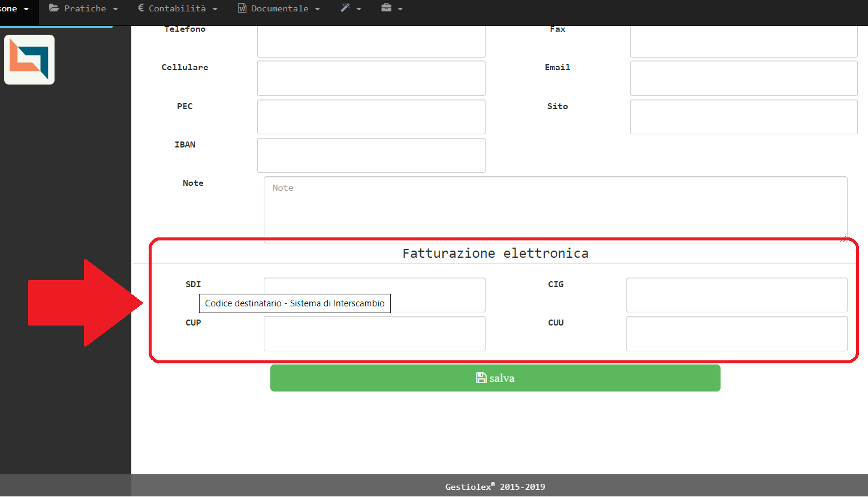The height and width of the screenshot is (497, 868).
Task: Focus the Telefono input field
Action: (x=371, y=41)
